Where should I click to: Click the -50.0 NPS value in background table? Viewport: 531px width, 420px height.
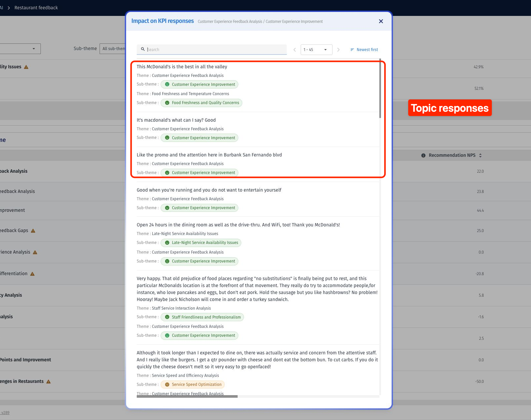pos(480,382)
